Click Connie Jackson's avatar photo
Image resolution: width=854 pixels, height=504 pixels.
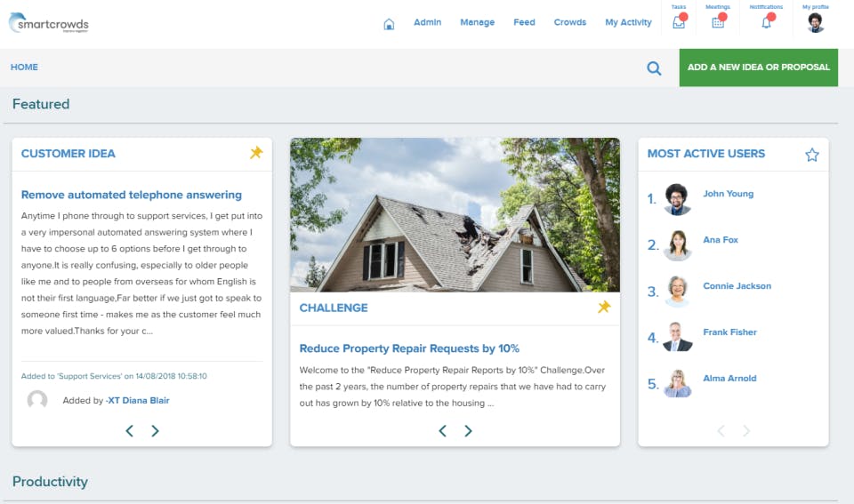coord(678,292)
